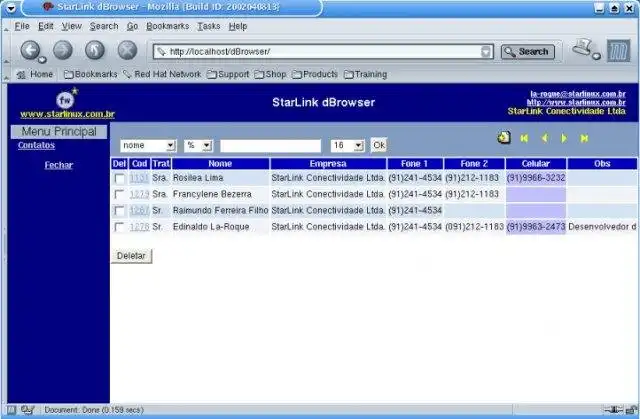The image size is (640, 419).
Task: Click into the filter text input field
Action: [270, 146]
